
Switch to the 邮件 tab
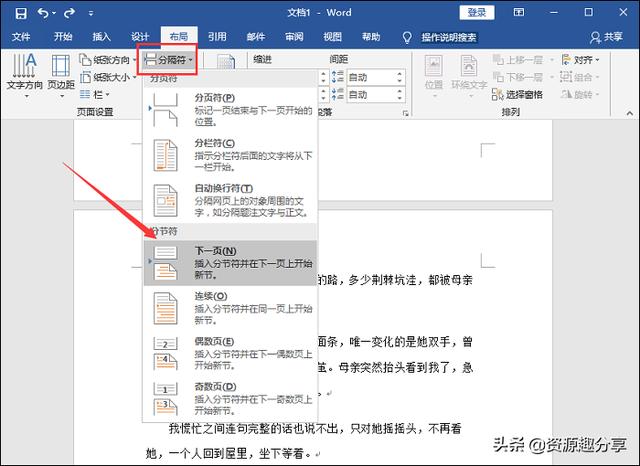coord(256,37)
